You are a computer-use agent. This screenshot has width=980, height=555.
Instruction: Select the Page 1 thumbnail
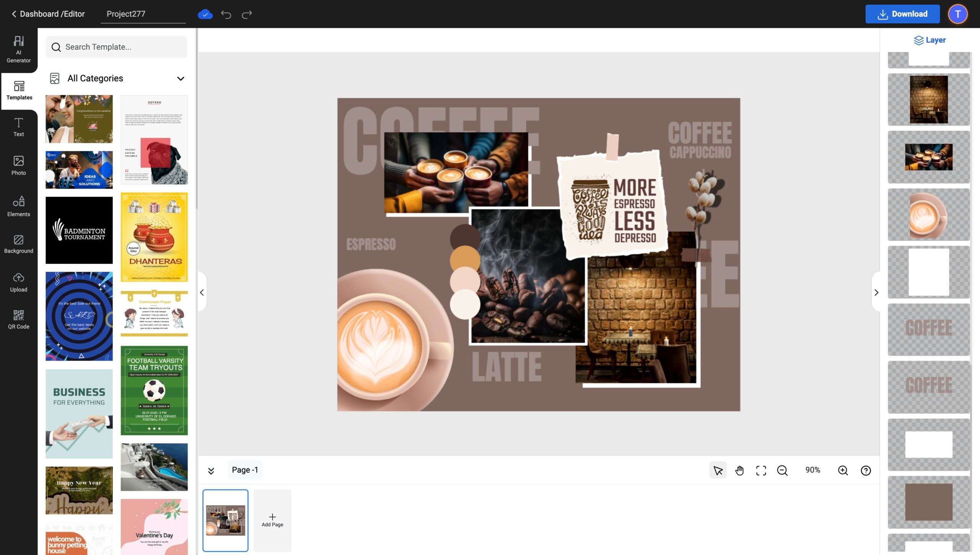point(225,520)
